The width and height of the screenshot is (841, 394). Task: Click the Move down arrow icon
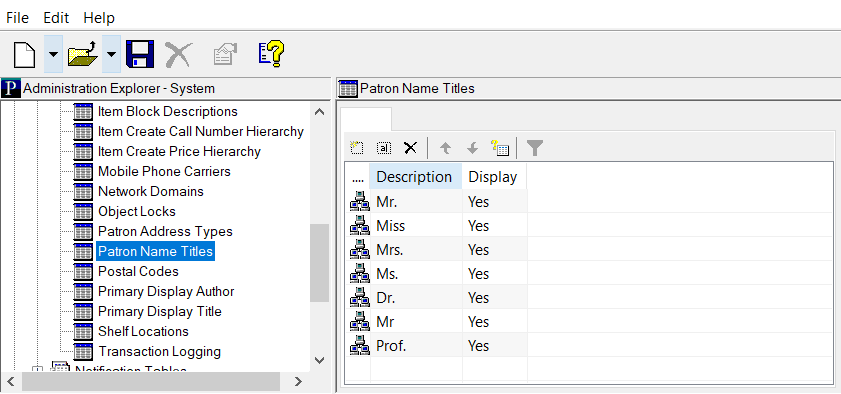pos(472,148)
